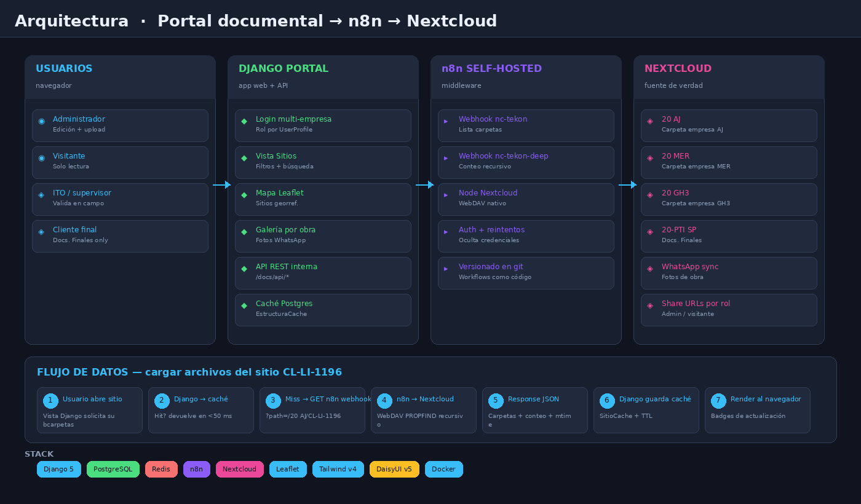Click the green diamond beside Galería por obra
This screenshot has width=861, height=504.
(244, 232)
